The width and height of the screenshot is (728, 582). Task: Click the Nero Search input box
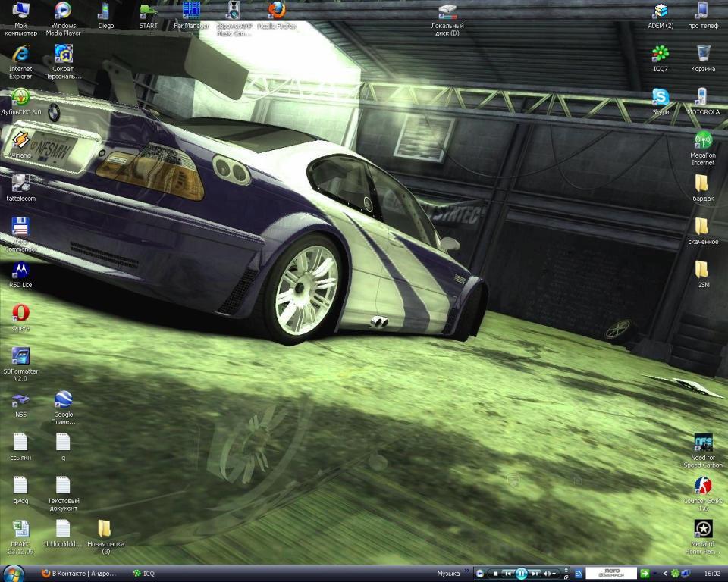pyautogui.click(x=611, y=574)
